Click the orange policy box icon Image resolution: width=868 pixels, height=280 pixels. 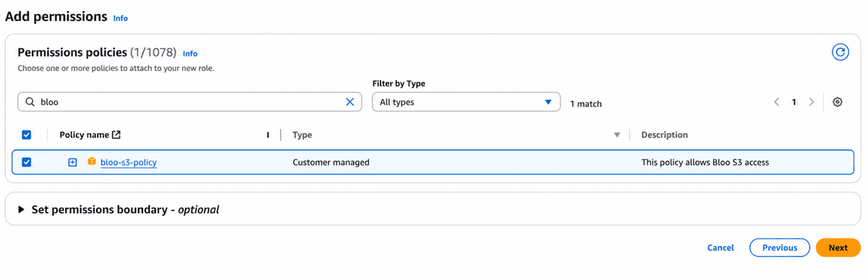[92, 162]
